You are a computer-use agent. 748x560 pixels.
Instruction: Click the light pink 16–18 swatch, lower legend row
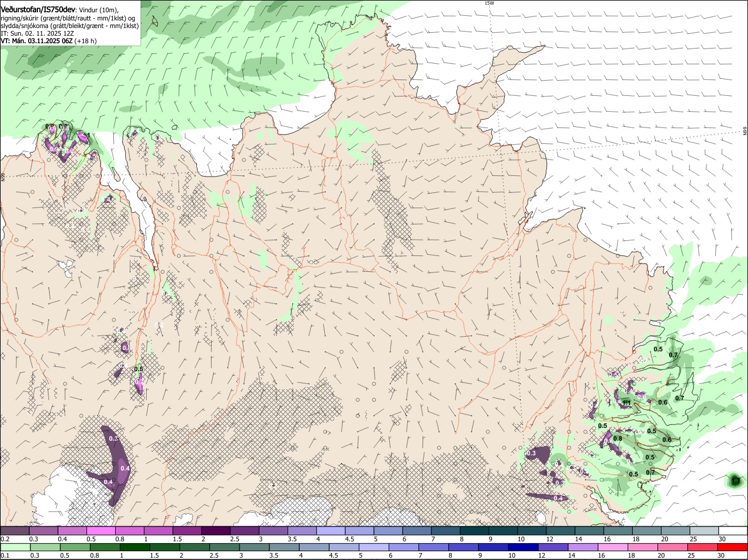(613, 547)
